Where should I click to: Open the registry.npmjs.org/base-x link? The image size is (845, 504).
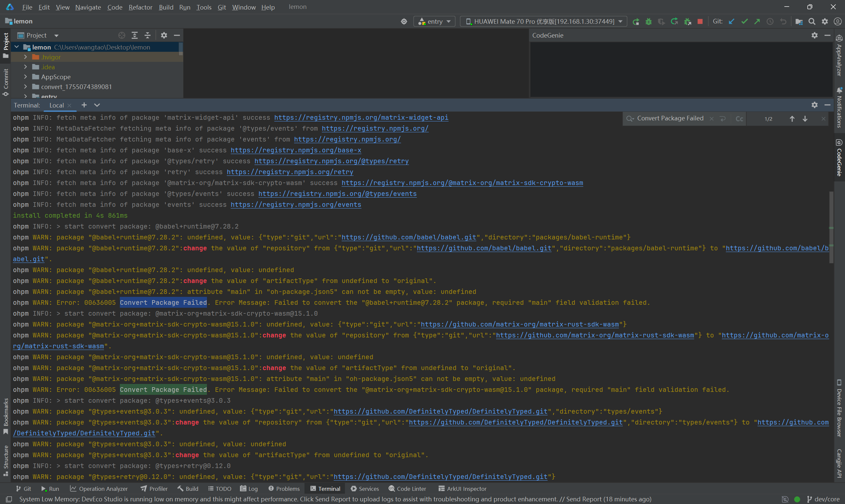296,150
